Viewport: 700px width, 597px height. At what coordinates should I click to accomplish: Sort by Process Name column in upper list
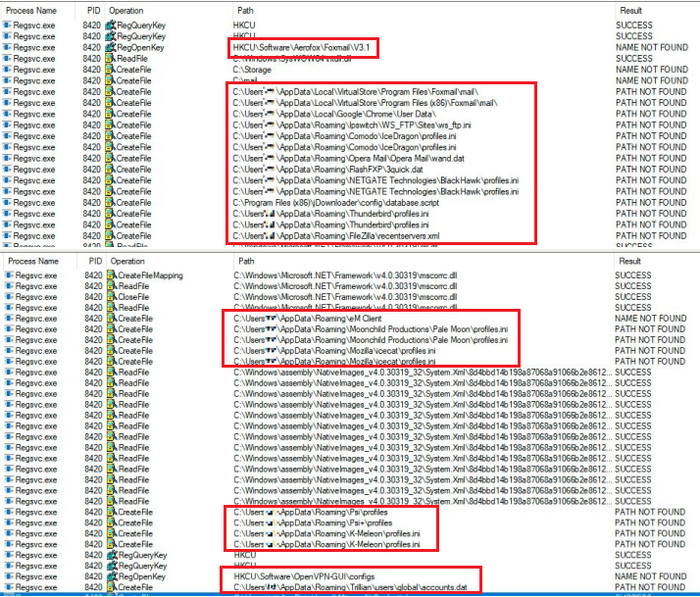[31, 10]
